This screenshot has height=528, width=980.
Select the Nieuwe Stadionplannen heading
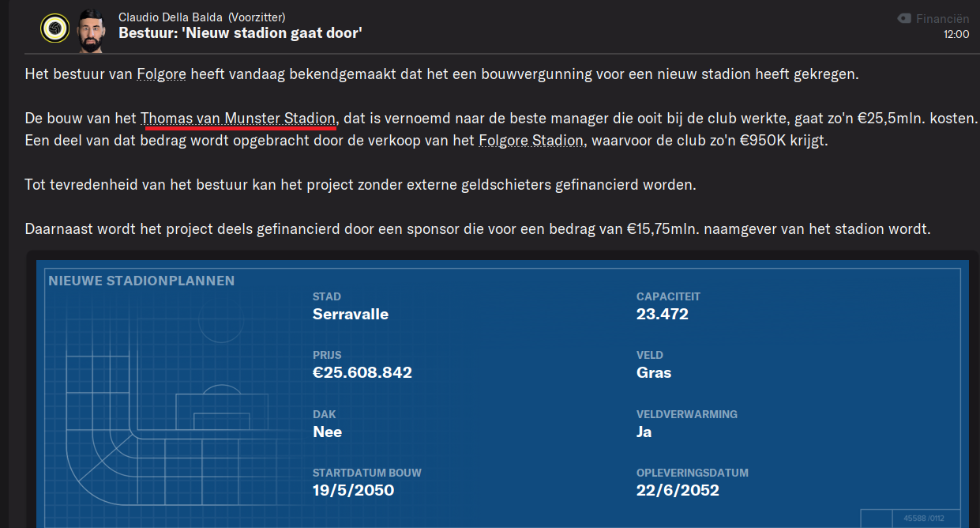(141, 281)
